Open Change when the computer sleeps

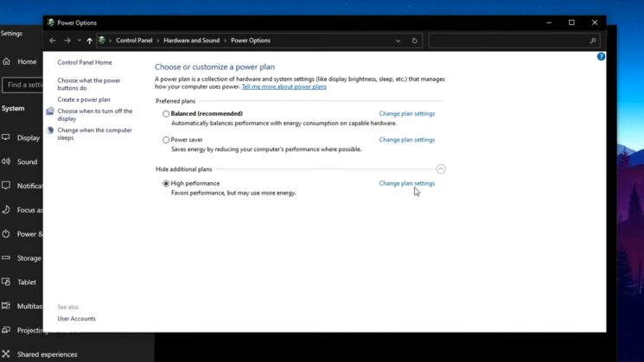tap(94, 134)
